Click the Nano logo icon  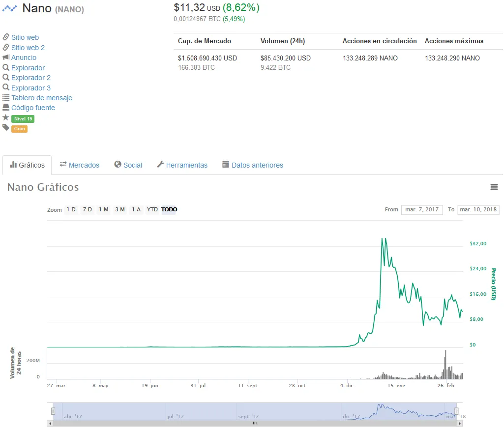(x=9, y=9)
